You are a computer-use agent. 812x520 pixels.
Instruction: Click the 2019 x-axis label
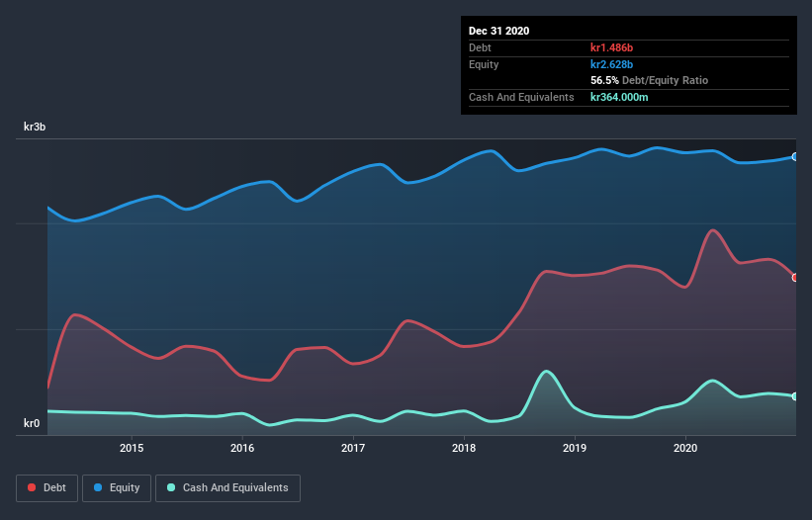tap(575, 448)
